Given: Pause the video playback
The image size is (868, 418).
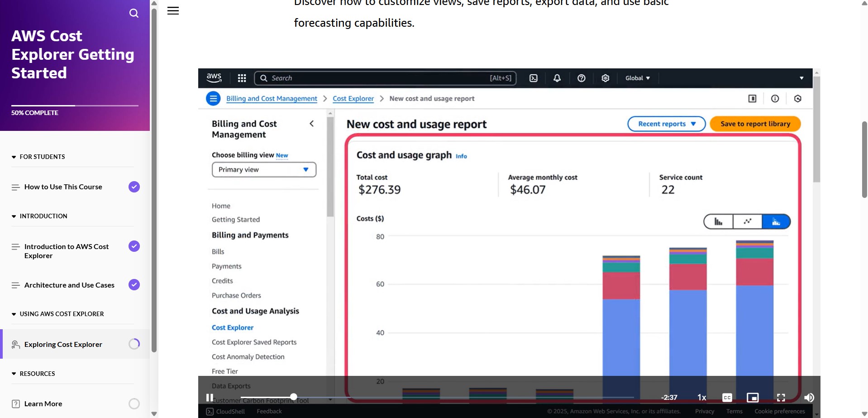Looking at the screenshot, I should point(210,398).
